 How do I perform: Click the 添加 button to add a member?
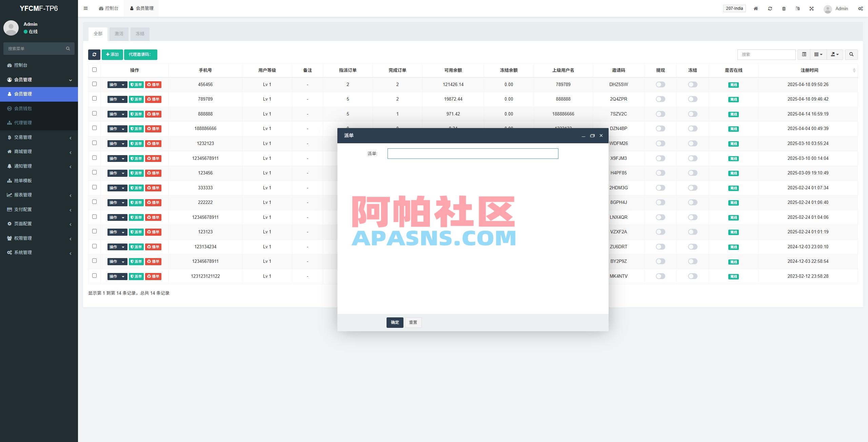tap(112, 55)
